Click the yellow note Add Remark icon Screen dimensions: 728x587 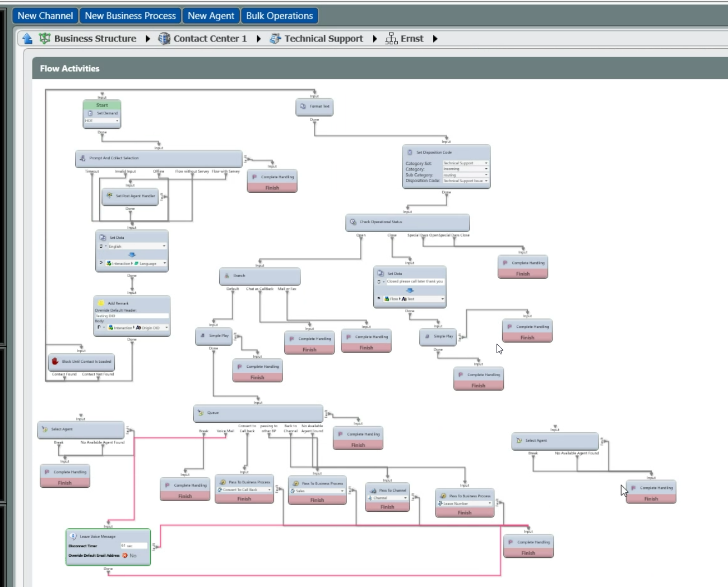click(101, 303)
